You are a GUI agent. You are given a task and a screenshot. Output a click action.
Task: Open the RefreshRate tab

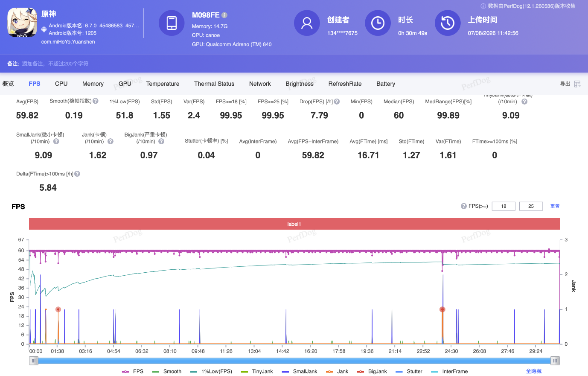pyautogui.click(x=345, y=84)
